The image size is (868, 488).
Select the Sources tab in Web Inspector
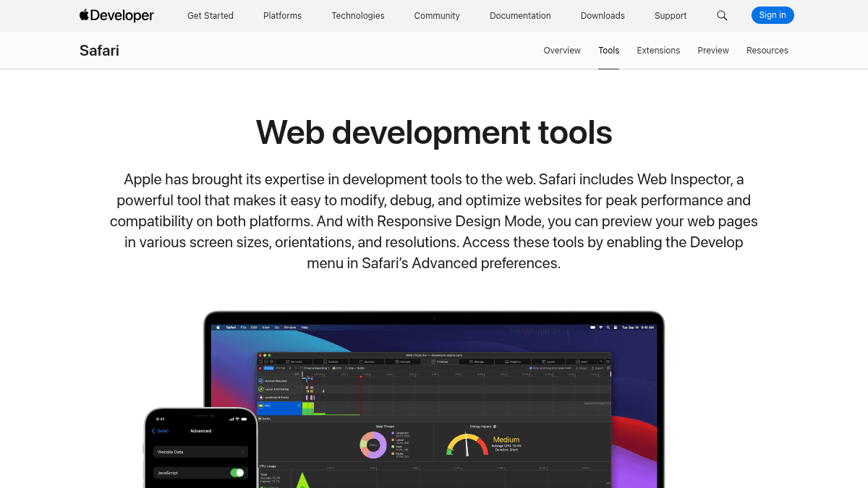(367, 361)
